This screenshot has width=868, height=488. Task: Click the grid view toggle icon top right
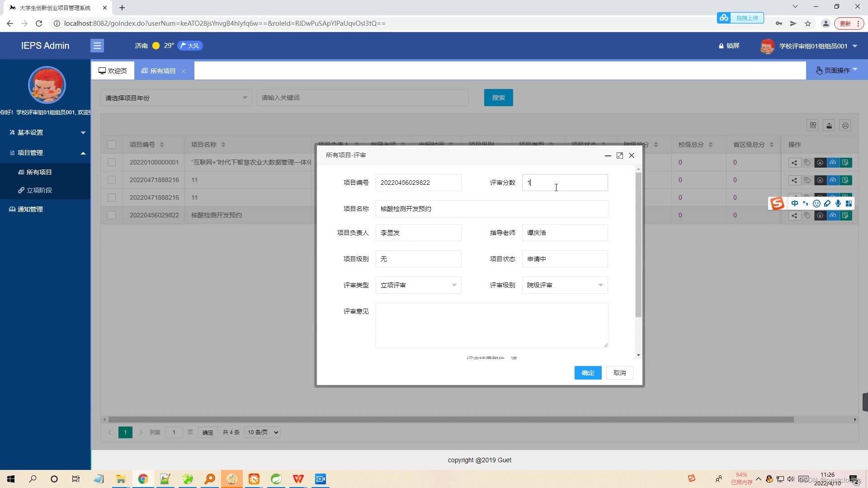tap(812, 125)
